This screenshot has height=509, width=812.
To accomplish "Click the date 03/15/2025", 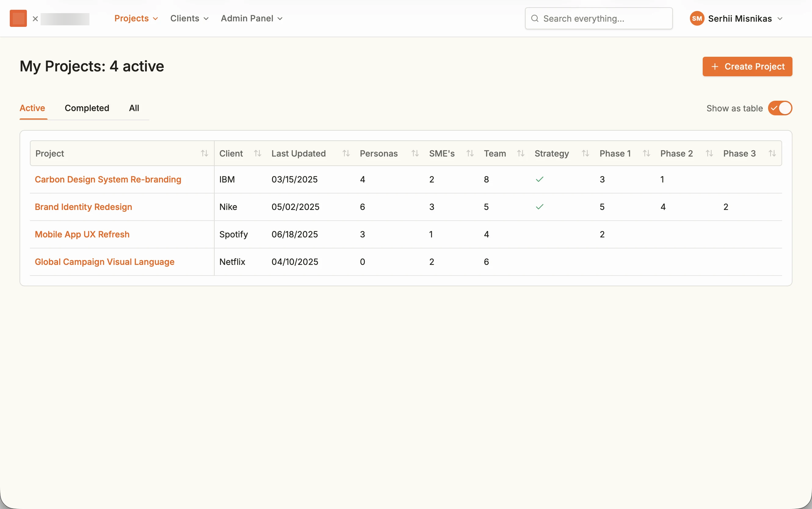I will (295, 179).
